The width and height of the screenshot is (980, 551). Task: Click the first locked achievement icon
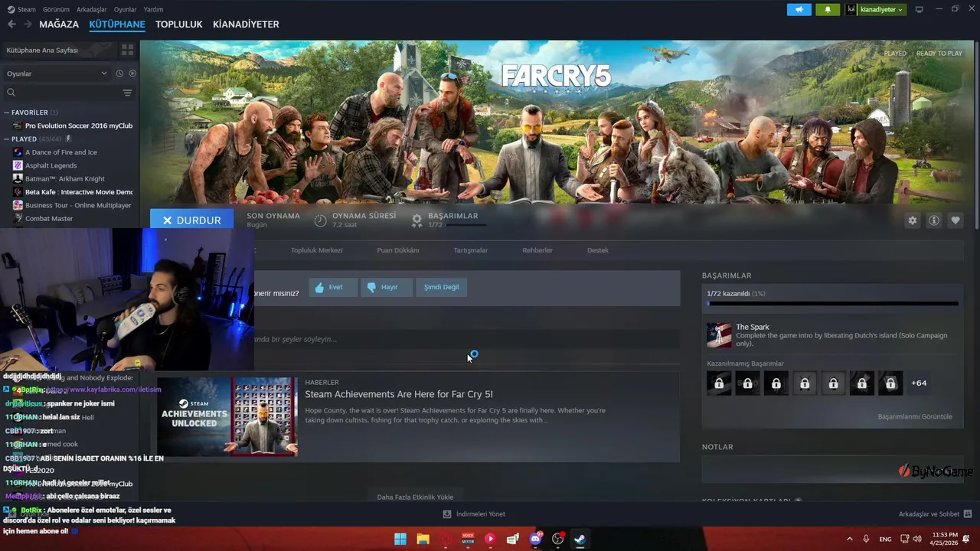pos(719,383)
